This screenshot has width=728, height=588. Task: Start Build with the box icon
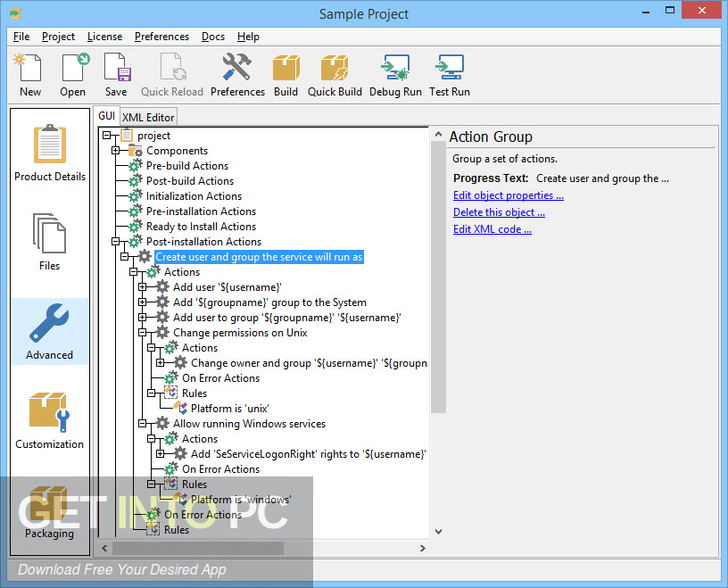(x=285, y=68)
